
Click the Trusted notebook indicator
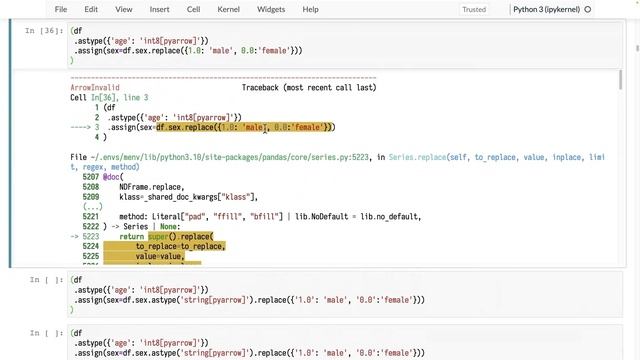coord(474,9)
